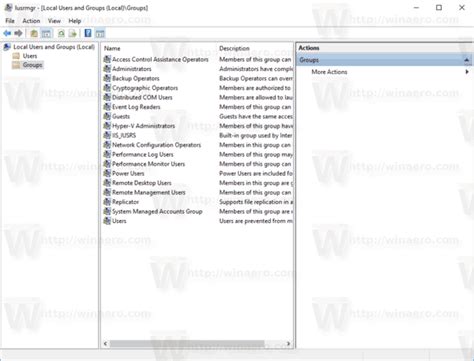Collapse the Groups section in Actions pane
The image size is (474, 361).
[x=467, y=60]
